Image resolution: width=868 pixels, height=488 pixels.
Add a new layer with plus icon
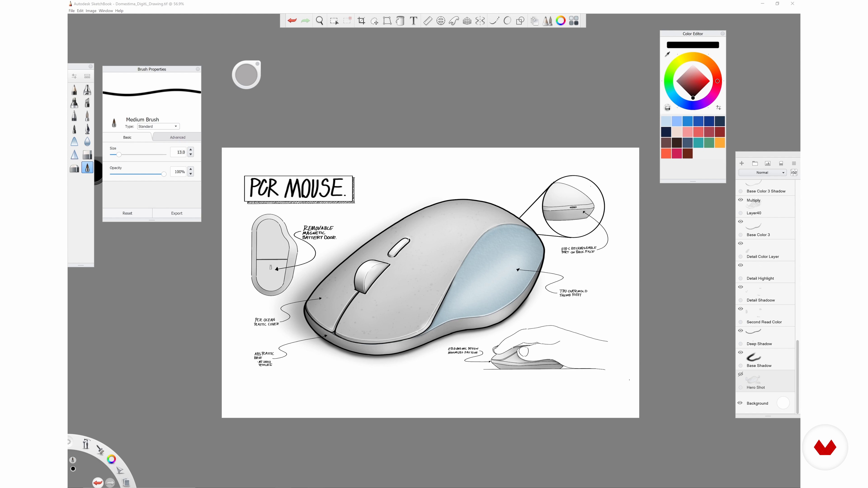(x=742, y=163)
